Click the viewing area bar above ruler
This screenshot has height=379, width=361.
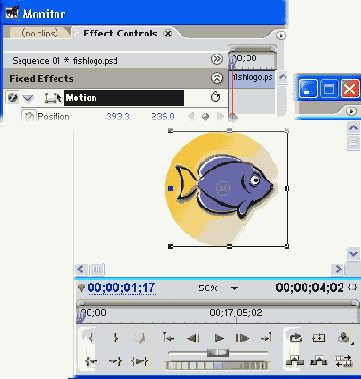click(218, 303)
